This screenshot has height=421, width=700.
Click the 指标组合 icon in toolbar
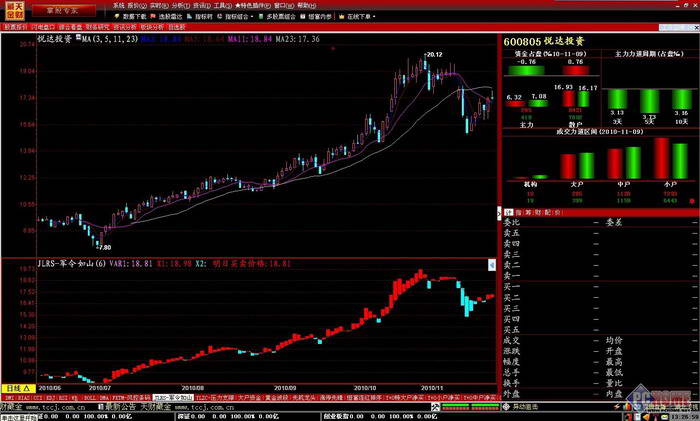[220, 17]
